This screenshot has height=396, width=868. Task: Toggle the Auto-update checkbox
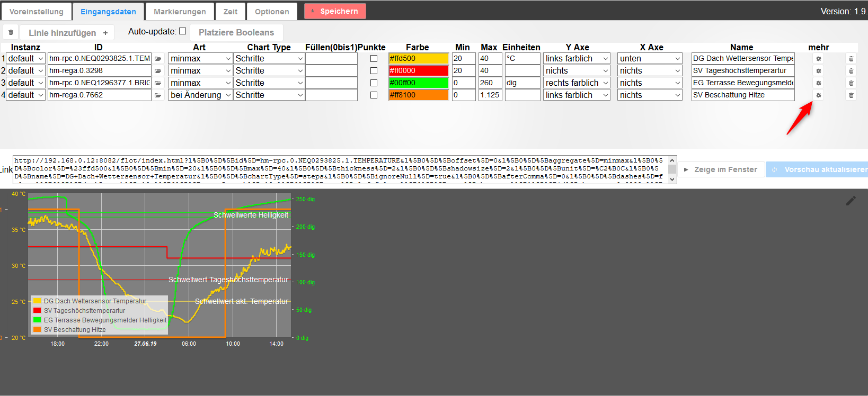[183, 31]
